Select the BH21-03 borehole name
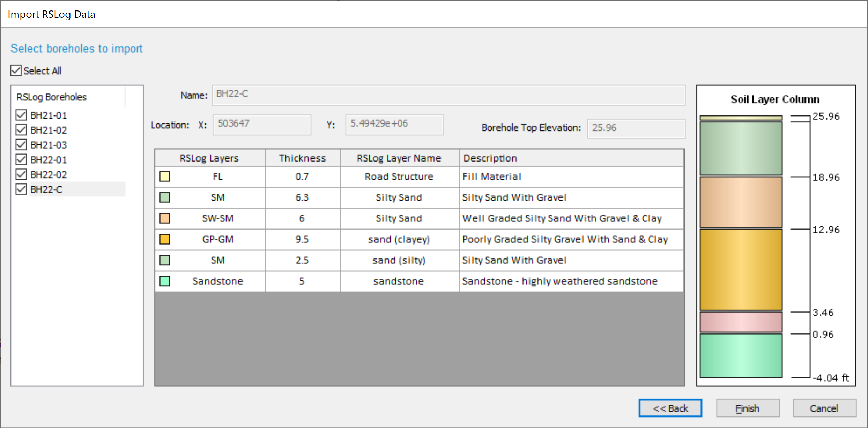The width and height of the screenshot is (868, 428). point(49,145)
